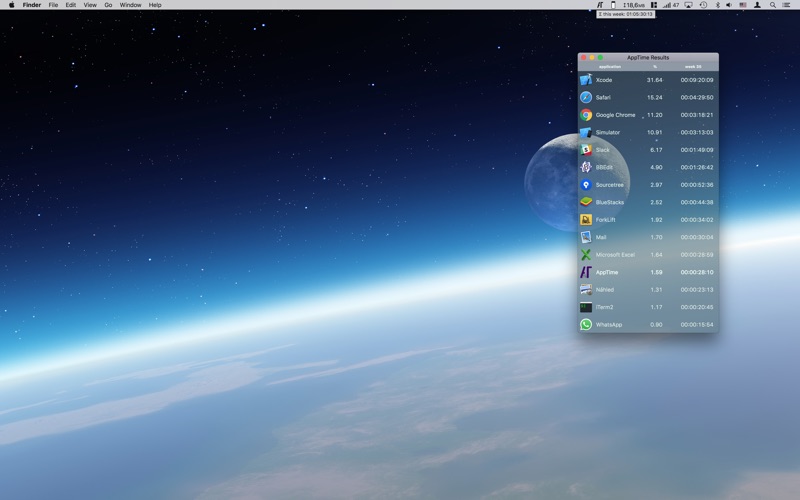Open the Window menu
This screenshot has width=800, height=500.
coord(130,5)
